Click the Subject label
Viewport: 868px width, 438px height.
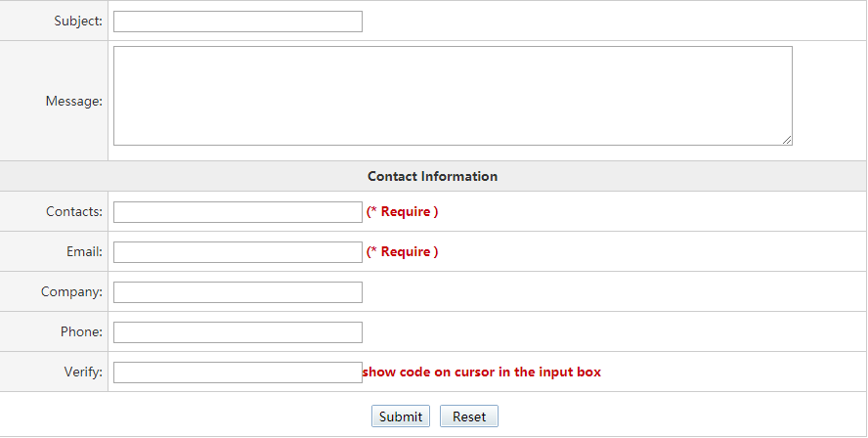(x=78, y=22)
